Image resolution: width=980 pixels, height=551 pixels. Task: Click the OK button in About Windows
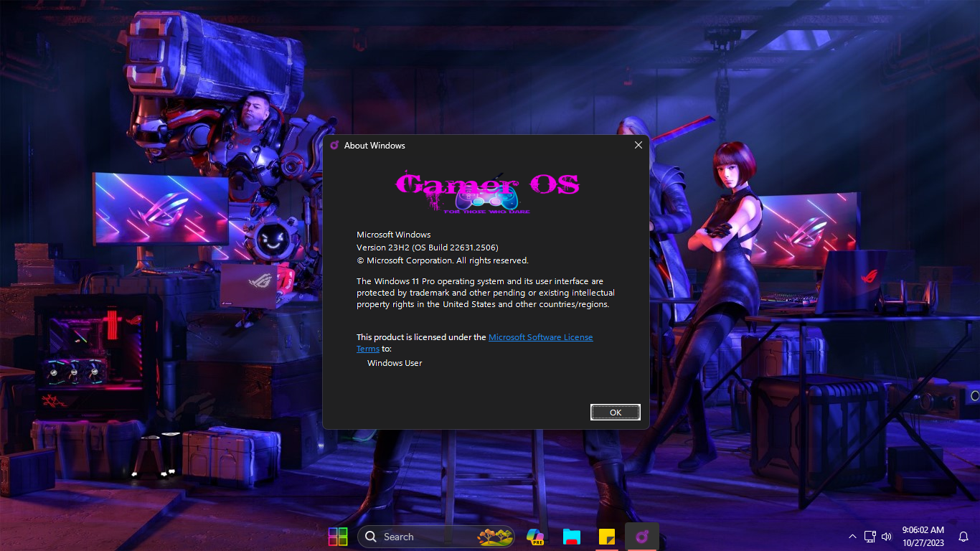point(616,412)
